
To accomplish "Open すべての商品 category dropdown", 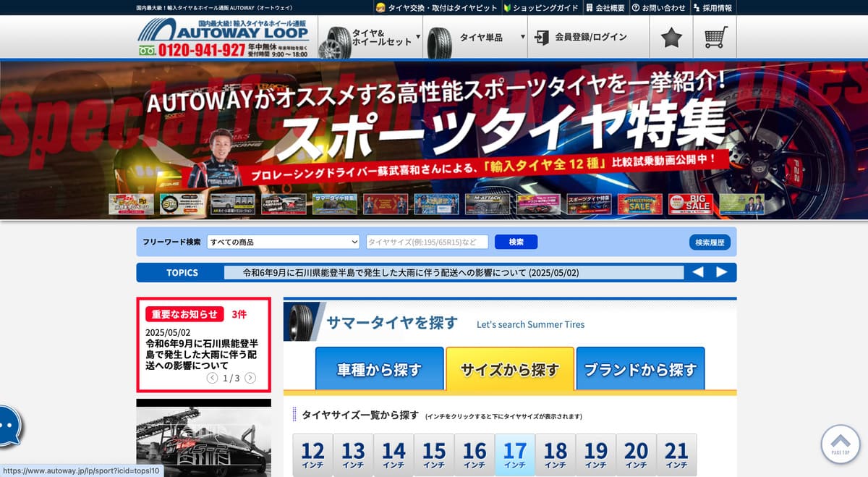I will 283,242.
